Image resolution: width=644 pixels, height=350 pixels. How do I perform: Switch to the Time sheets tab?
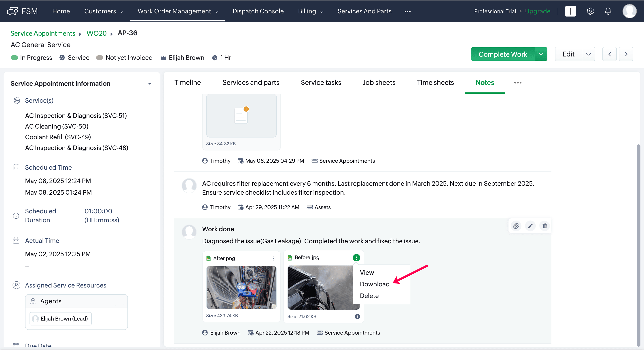pyautogui.click(x=435, y=83)
